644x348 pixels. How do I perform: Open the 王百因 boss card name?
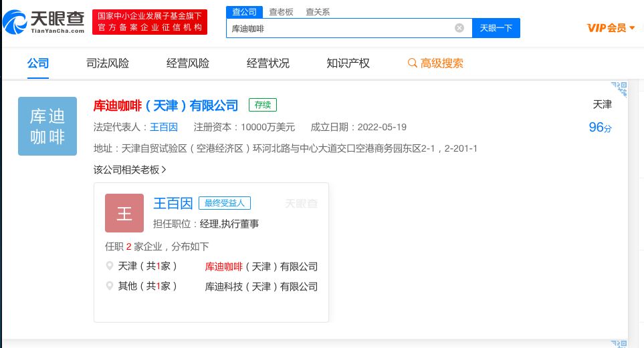tap(173, 203)
